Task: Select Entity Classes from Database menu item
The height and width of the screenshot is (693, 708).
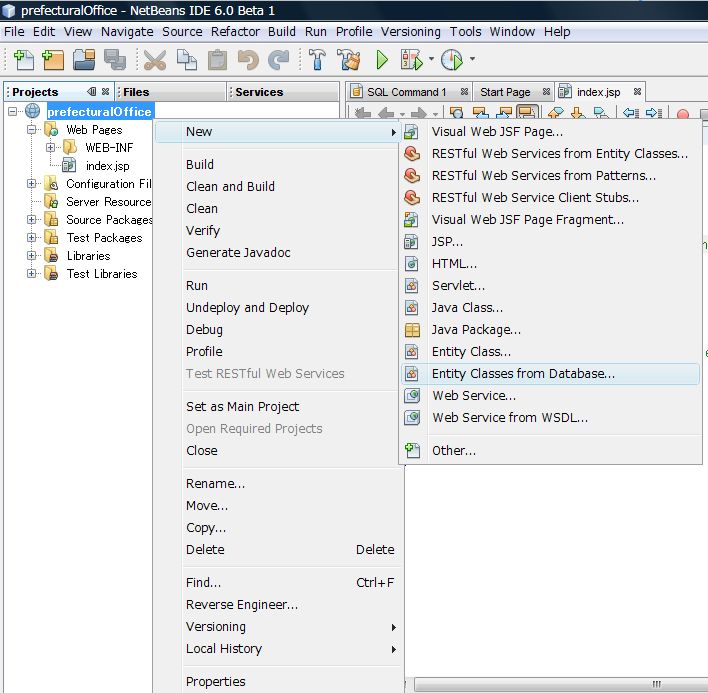Action: (x=523, y=374)
